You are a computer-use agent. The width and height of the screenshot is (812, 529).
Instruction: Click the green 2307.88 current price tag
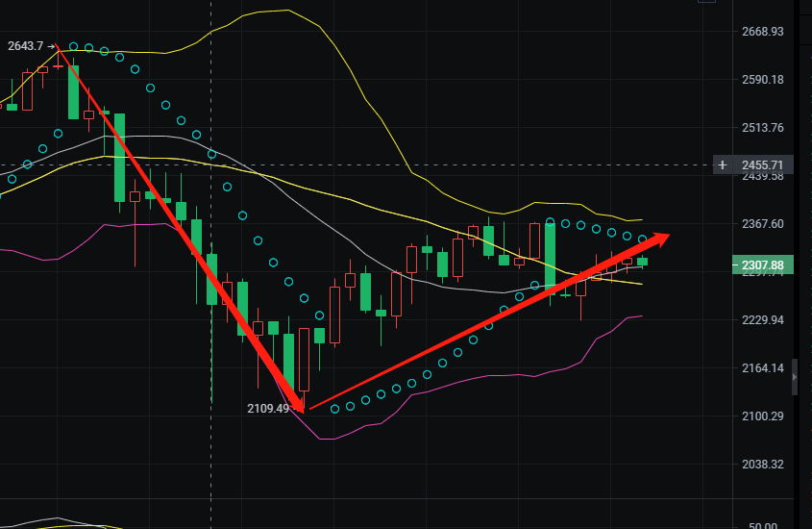click(763, 265)
